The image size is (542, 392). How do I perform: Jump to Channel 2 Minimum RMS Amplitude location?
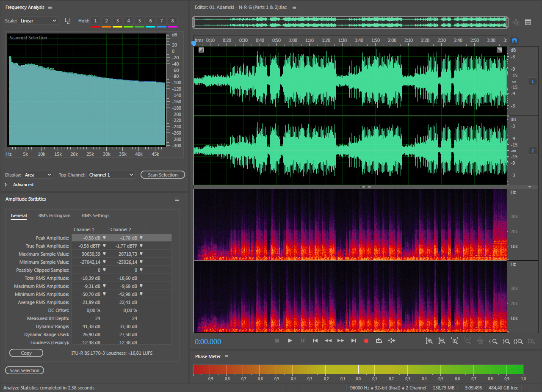pyautogui.click(x=141, y=294)
